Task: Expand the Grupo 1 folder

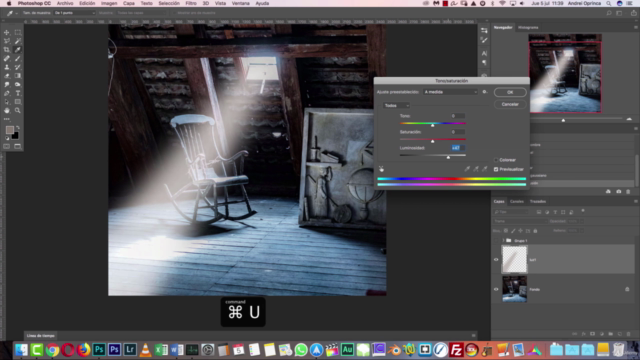Action: click(503, 240)
